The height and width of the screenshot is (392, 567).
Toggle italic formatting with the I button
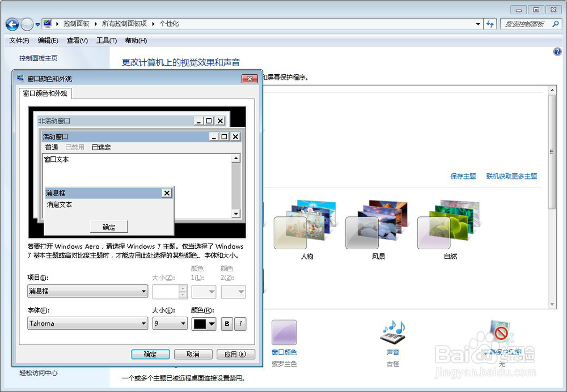(240, 323)
